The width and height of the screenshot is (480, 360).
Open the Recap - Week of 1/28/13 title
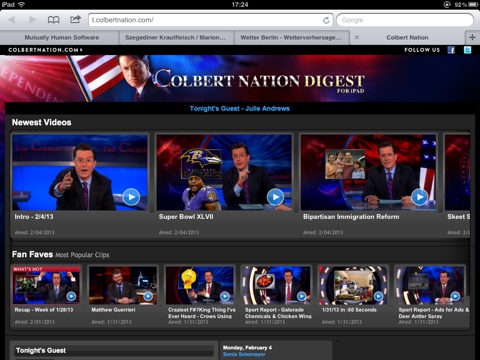(44, 310)
